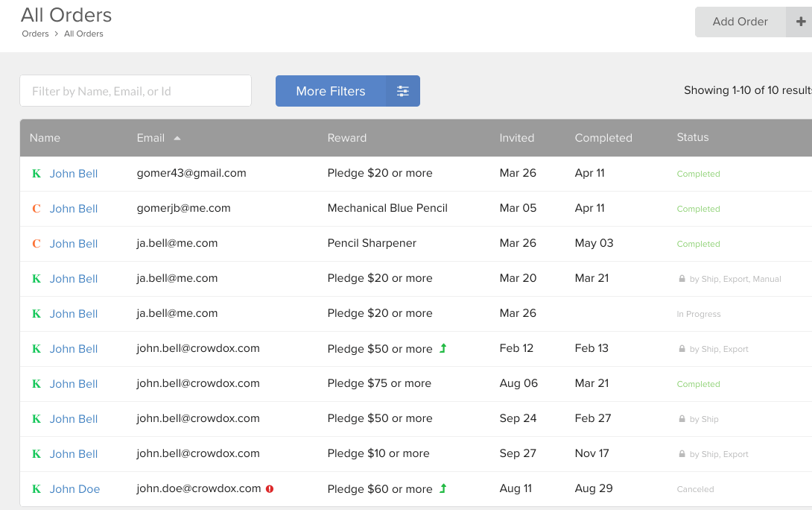The height and width of the screenshot is (510, 812).
Task: Open John Bell order for gomer43@gmail.com
Action: coord(74,174)
